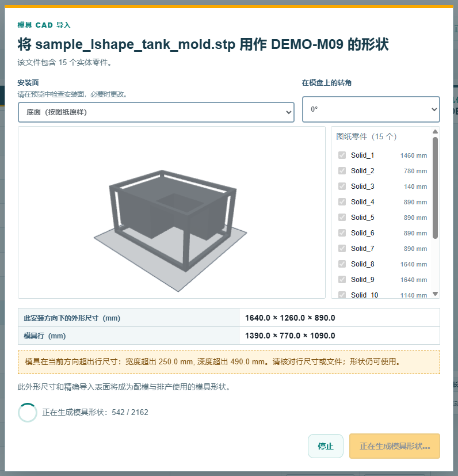The height and width of the screenshot is (476, 458).
Task: Toggle the Solid_9 part checkbox
Action: pyautogui.click(x=342, y=279)
